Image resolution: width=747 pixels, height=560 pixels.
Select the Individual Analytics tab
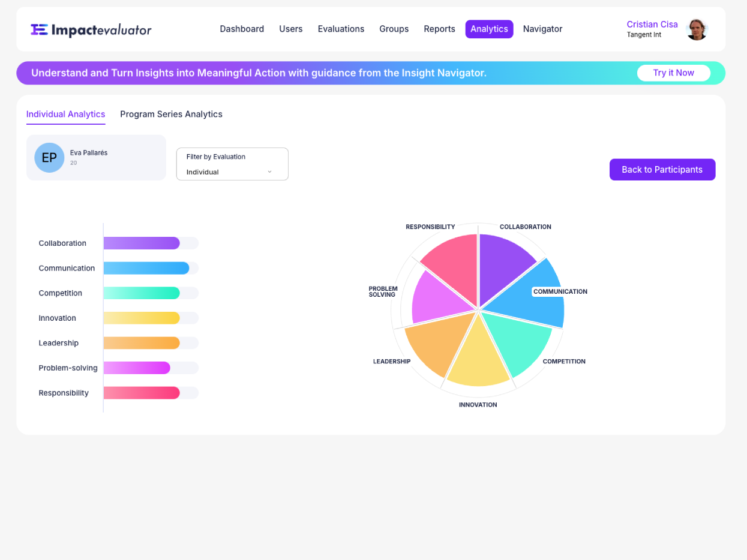click(65, 114)
